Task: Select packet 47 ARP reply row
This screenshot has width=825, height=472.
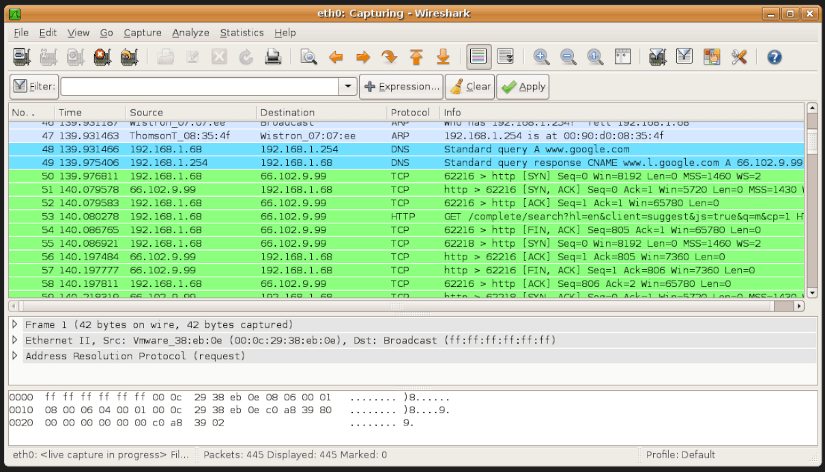Action: (407, 136)
